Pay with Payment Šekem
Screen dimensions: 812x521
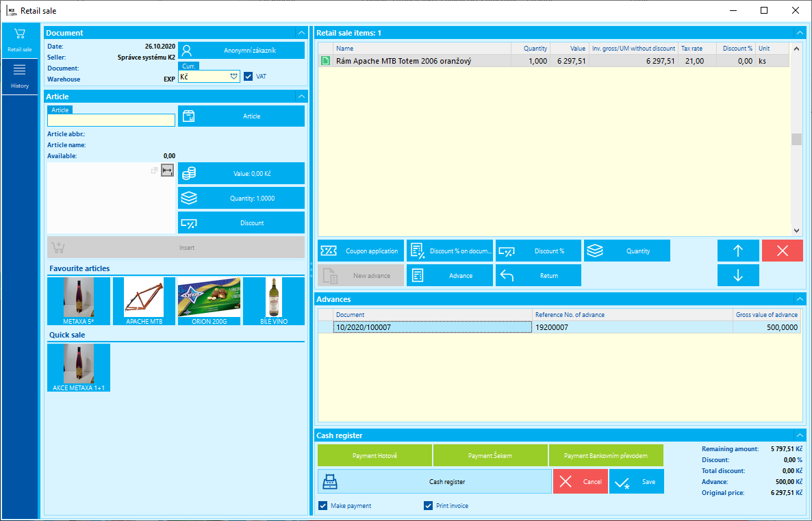click(490, 456)
